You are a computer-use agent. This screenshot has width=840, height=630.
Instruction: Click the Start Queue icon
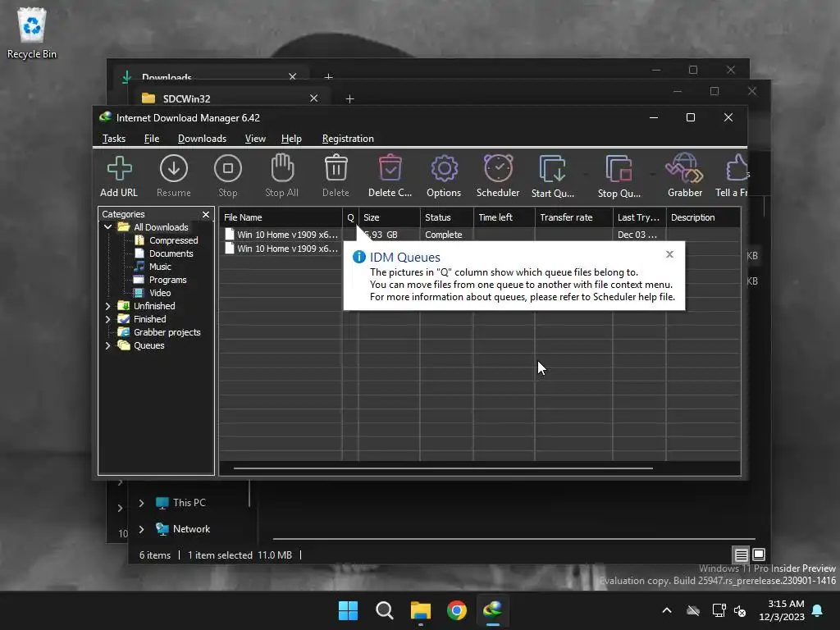pyautogui.click(x=552, y=169)
